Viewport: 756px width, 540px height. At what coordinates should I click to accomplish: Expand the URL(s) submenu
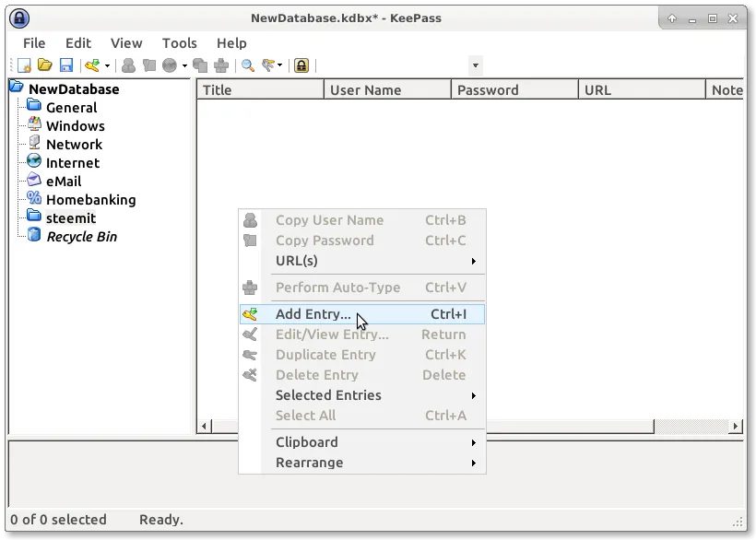[362, 261]
